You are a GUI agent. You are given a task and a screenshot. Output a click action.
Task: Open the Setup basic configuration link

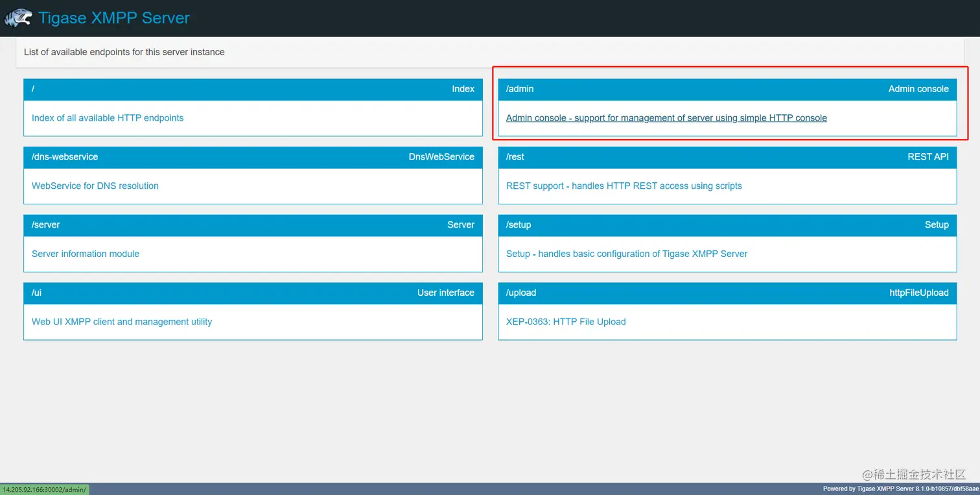point(627,254)
